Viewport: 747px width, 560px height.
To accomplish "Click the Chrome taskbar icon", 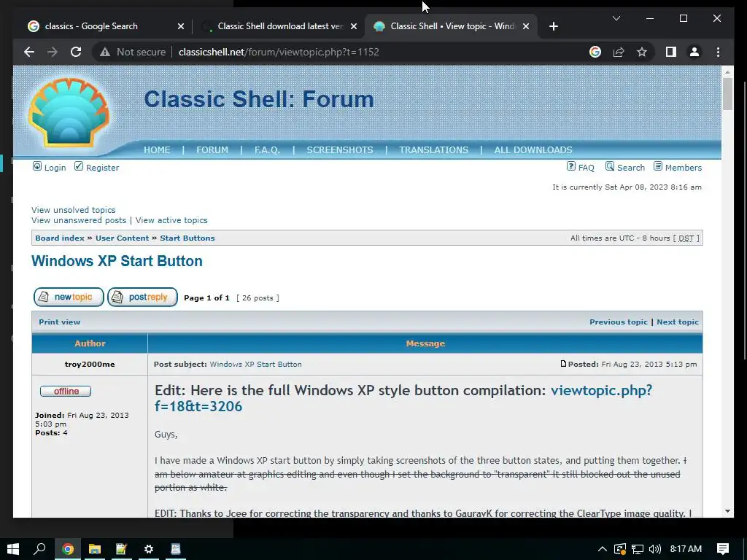I will [x=68, y=549].
